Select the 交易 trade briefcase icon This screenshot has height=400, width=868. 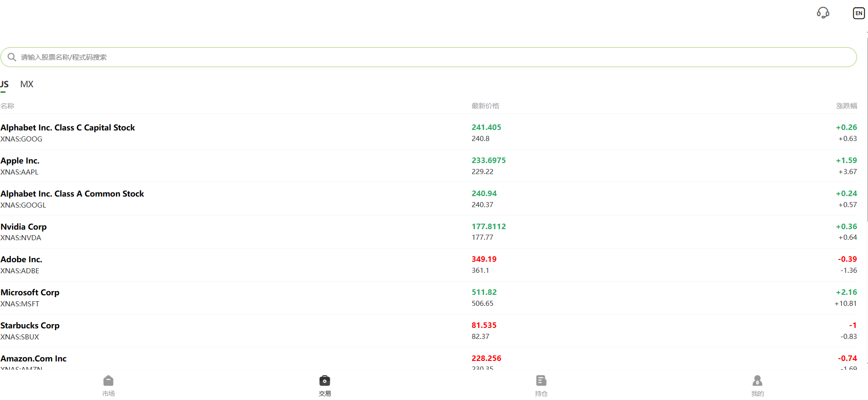(325, 385)
